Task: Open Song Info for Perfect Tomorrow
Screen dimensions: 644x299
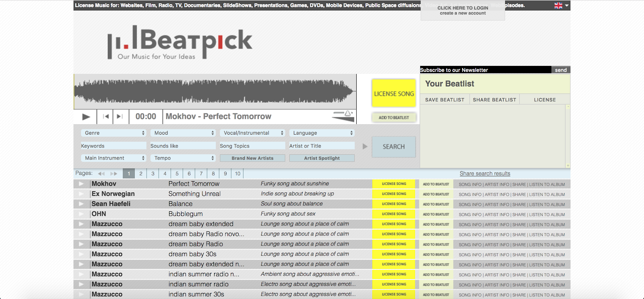Action: pyautogui.click(x=470, y=184)
